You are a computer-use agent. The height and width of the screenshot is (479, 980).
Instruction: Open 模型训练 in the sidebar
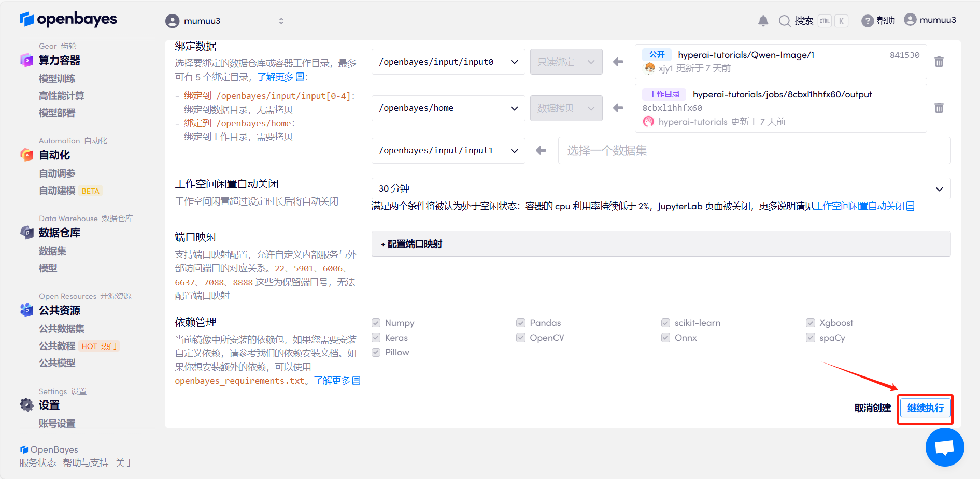pos(57,79)
